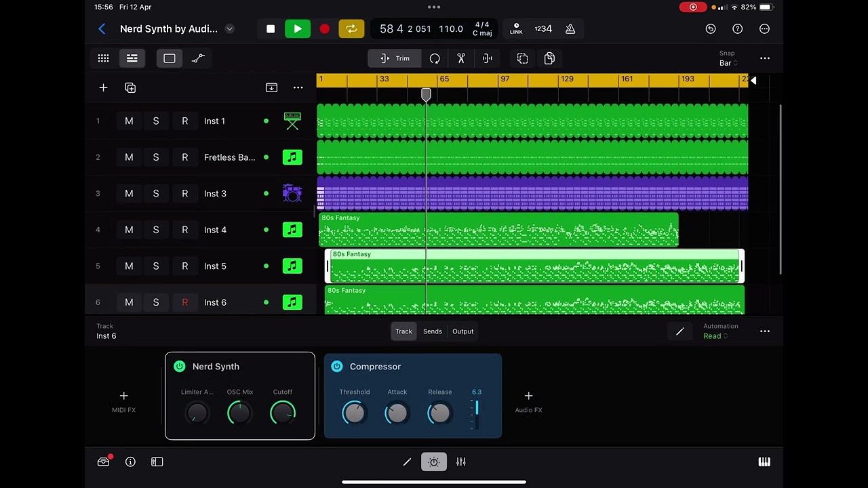
Task: Adjust the Nerd Synth Cutoff knob
Action: [283, 413]
